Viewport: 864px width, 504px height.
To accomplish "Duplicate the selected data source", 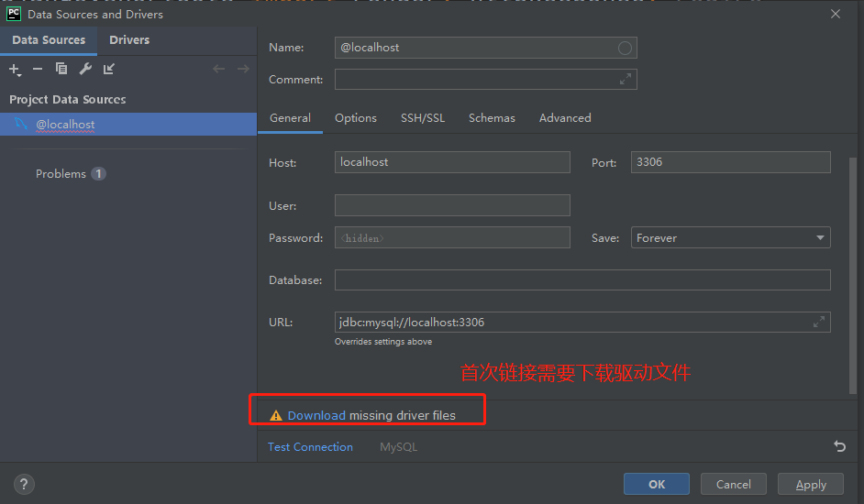I will click(x=61, y=69).
